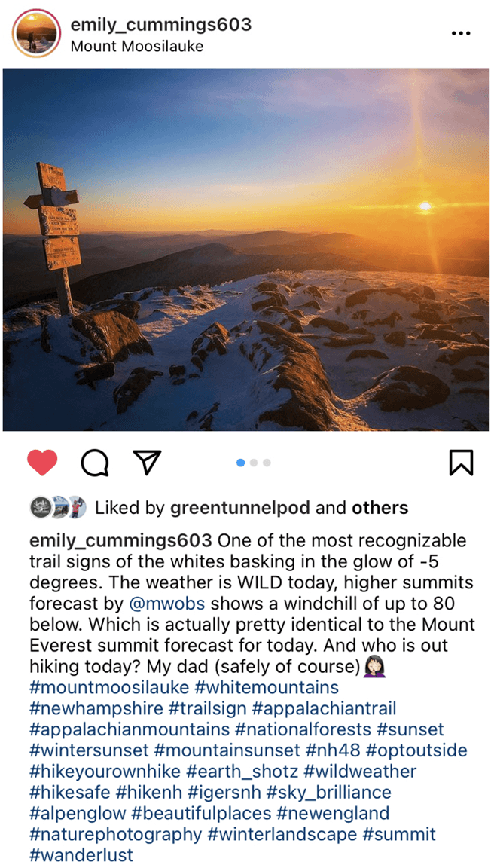View the list of others who liked

point(380,508)
